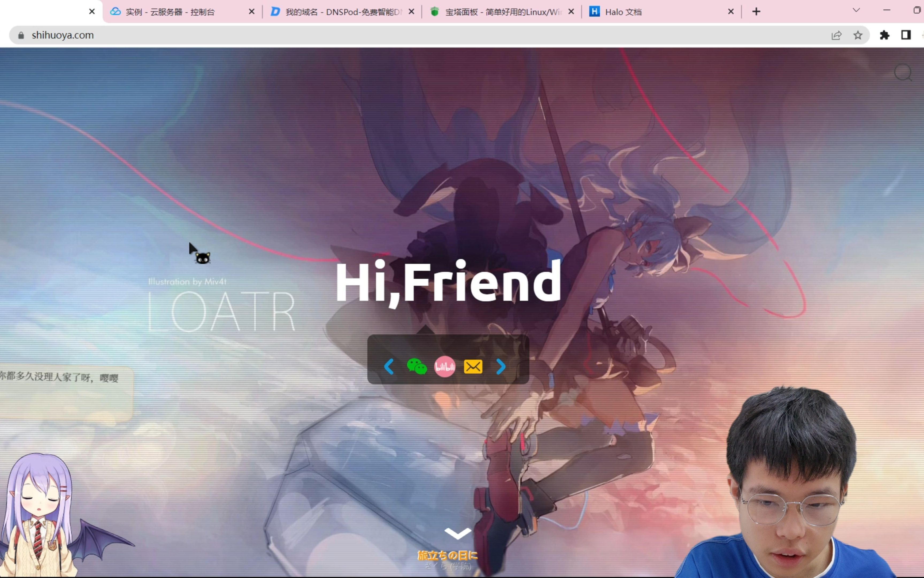Close the 云服务器 控制台 tab

pos(252,12)
